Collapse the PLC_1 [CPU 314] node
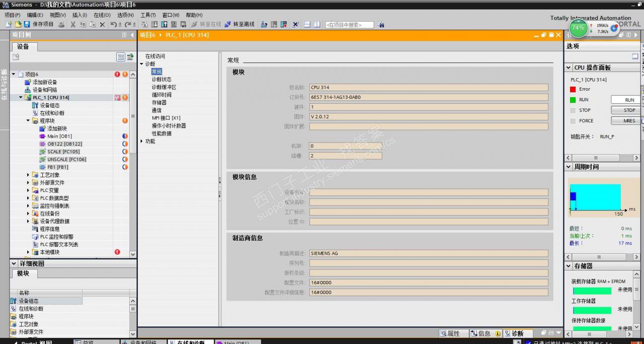The height and width of the screenshot is (344, 644). (x=21, y=98)
